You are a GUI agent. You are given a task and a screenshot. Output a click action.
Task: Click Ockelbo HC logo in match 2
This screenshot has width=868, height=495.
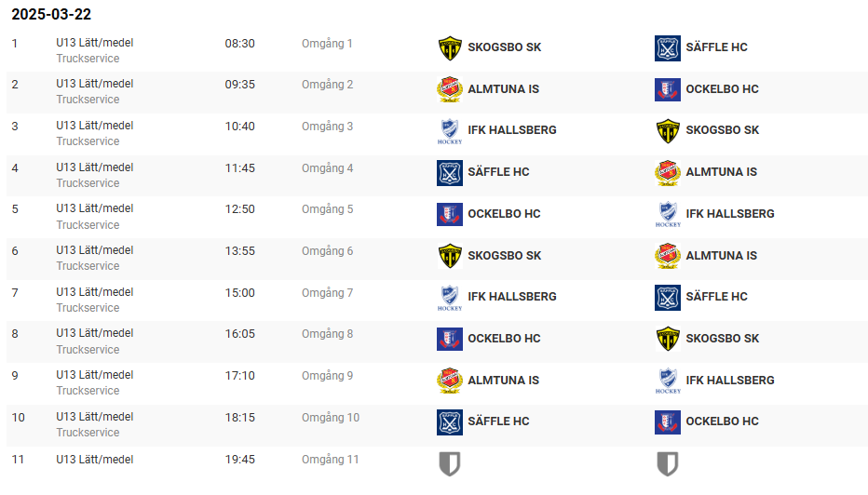(x=668, y=89)
